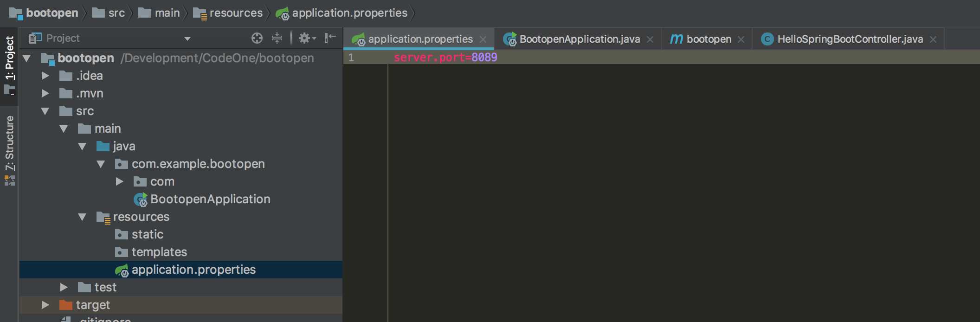Click the resources folder icon in the tree
980x322 pixels.
click(103, 217)
